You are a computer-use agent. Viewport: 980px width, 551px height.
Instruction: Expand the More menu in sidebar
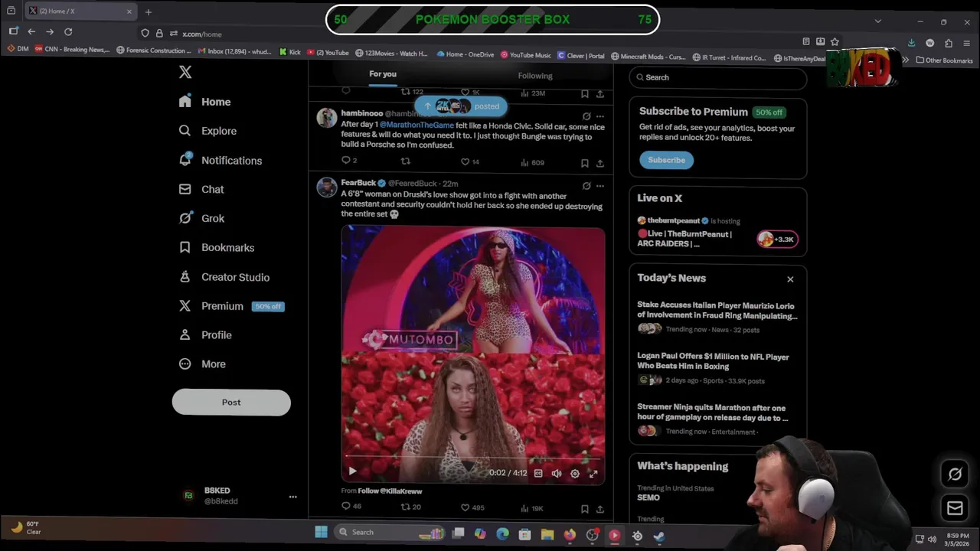[x=202, y=364]
